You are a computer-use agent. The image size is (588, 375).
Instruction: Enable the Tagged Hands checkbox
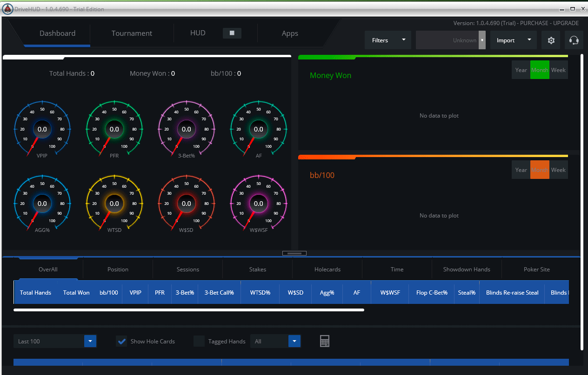(199, 341)
